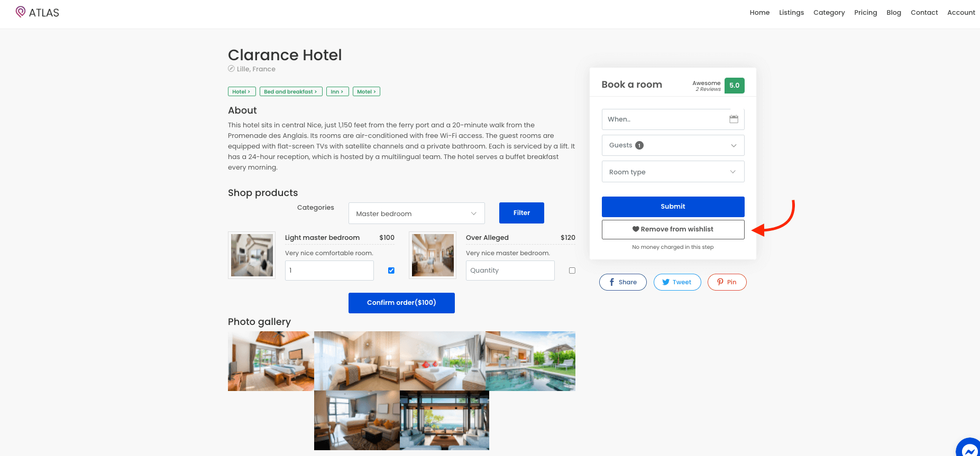Click the Inn category tag
Viewport: 980px width, 456px height.
pyautogui.click(x=337, y=91)
